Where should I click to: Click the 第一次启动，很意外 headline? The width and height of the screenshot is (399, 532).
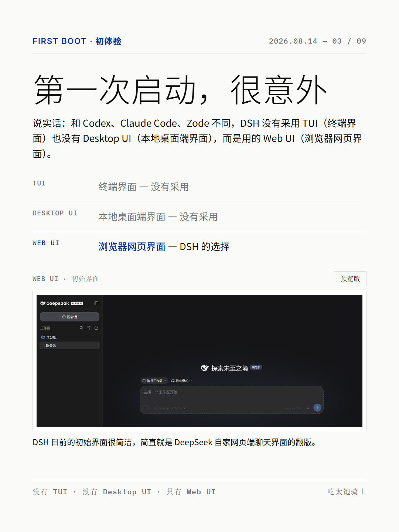pyautogui.click(x=180, y=90)
